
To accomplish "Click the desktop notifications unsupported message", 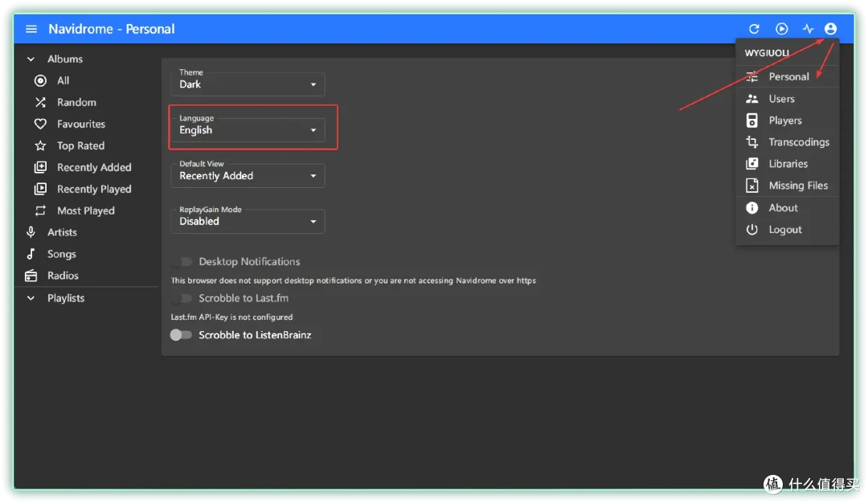I will (353, 280).
